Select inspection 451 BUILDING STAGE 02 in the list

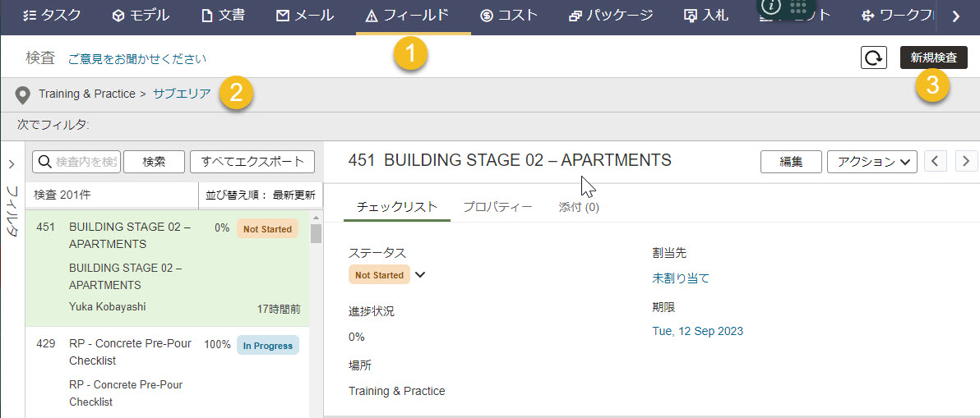click(x=168, y=269)
